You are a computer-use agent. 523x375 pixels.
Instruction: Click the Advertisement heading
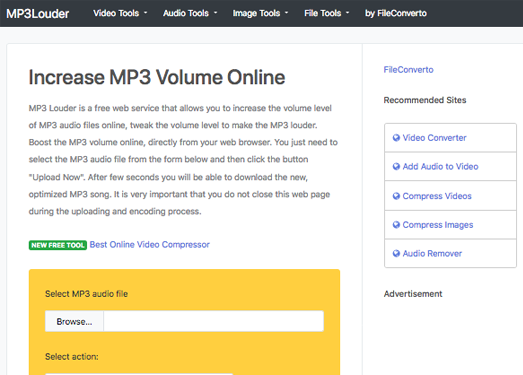click(413, 294)
